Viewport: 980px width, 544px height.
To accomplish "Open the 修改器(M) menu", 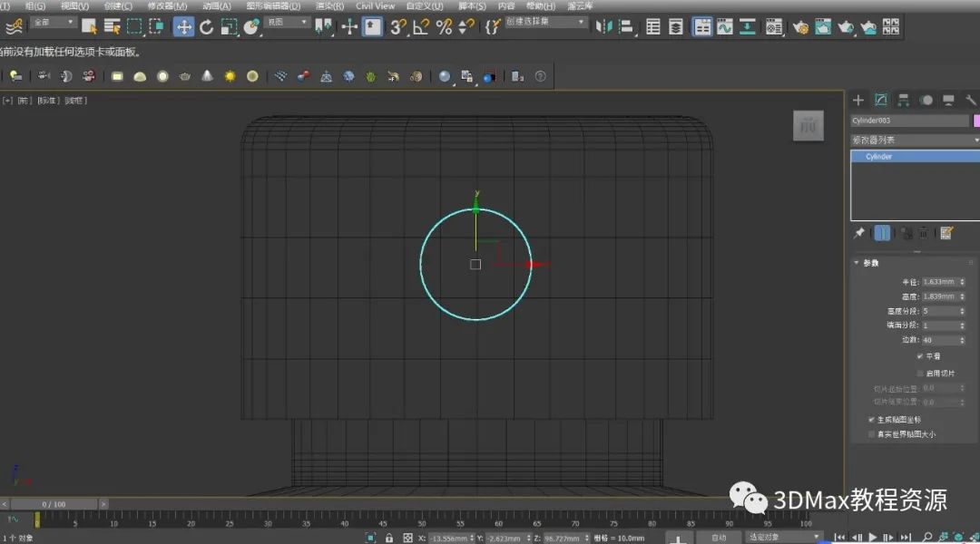I will pos(167,5).
